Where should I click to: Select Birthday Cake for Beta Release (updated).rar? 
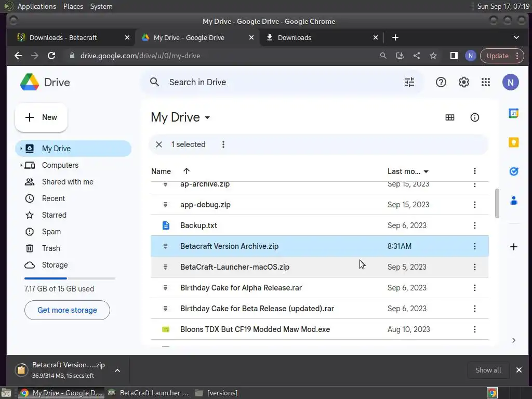tap(320, 309)
